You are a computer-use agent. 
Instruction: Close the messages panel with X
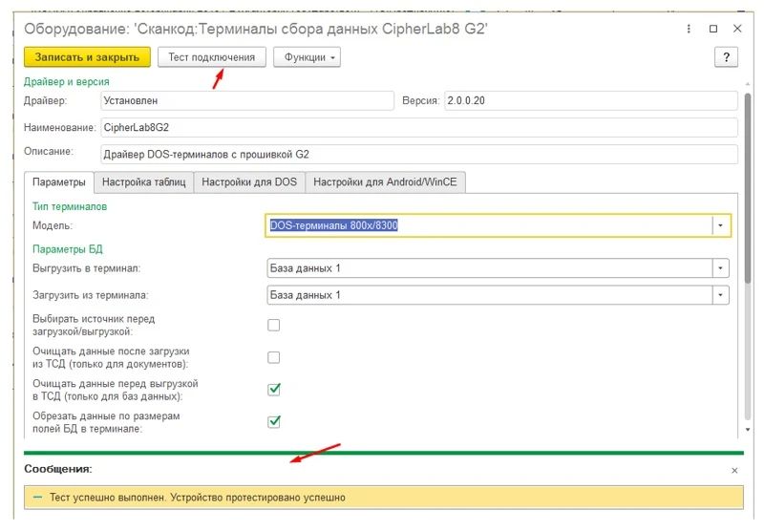[x=734, y=471]
